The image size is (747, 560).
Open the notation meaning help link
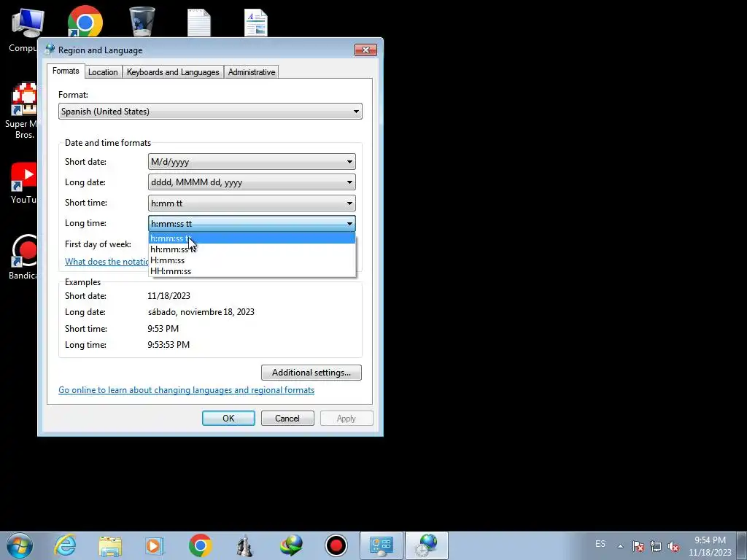[107, 262]
